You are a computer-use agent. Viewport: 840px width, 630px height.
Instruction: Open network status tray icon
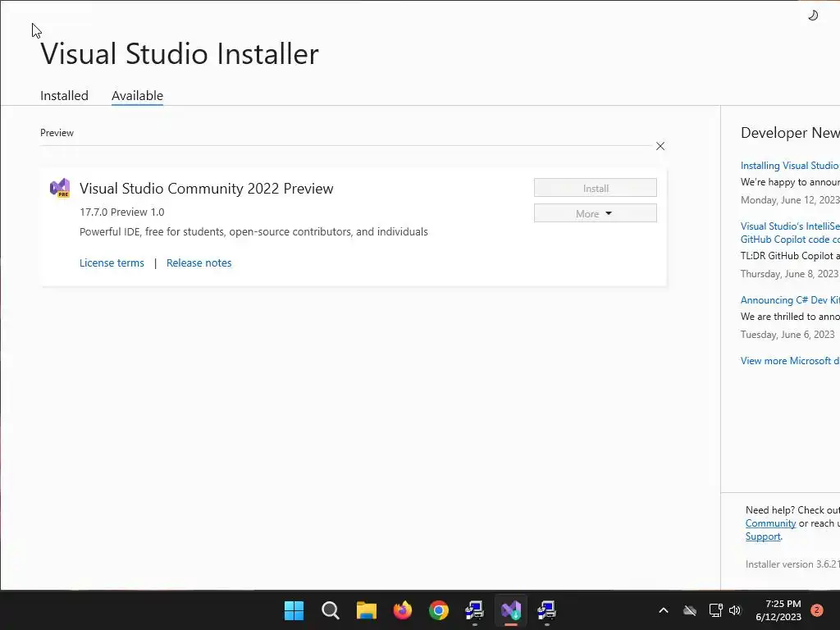[715, 610]
